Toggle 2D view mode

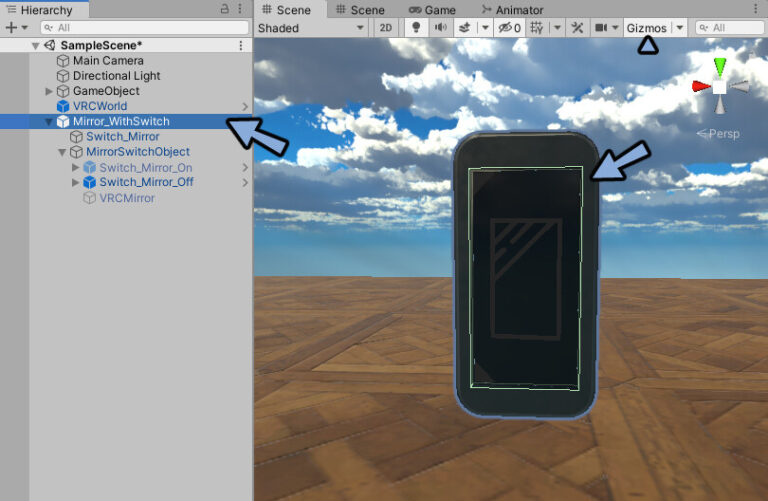point(386,28)
